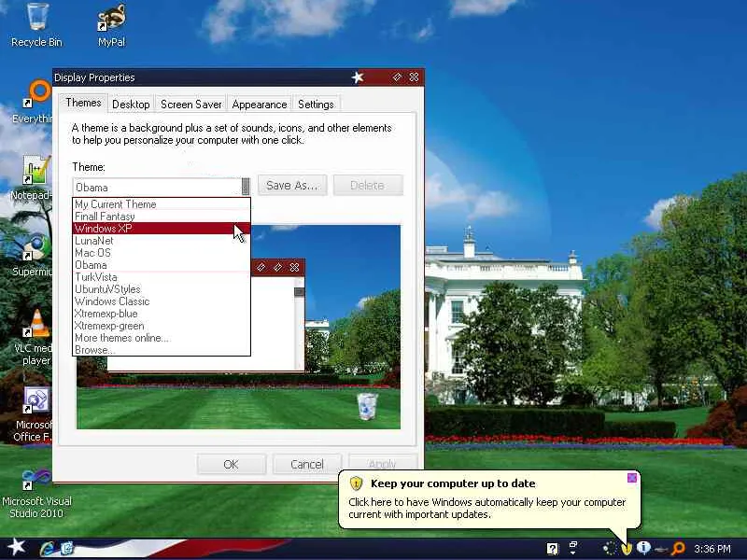Choose the Finall Fantasy theme
Screen dimensions: 747x560
click(162, 217)
